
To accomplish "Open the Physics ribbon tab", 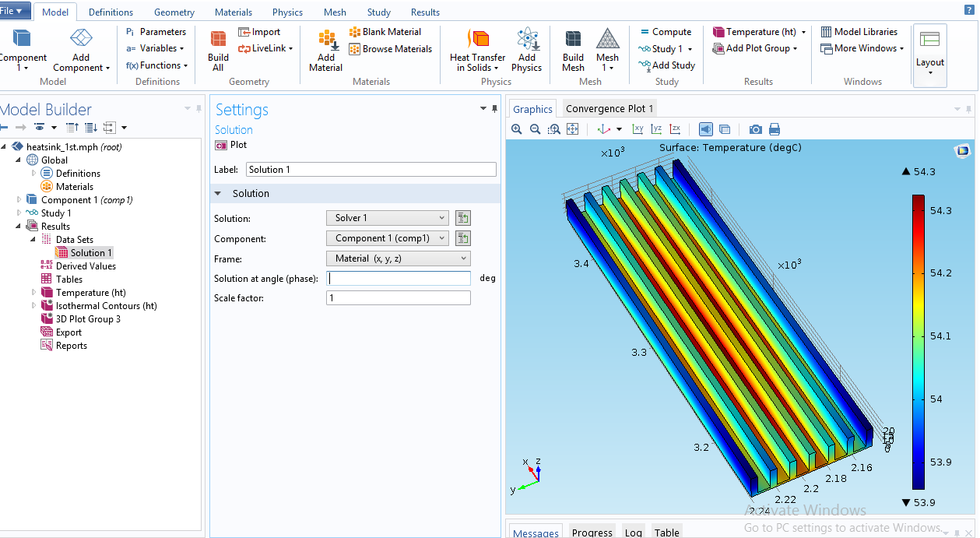I will coord(287,12).
